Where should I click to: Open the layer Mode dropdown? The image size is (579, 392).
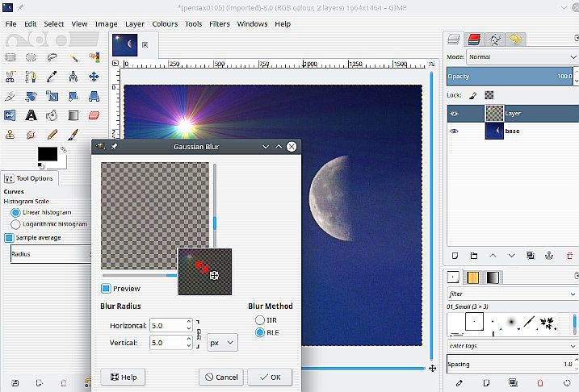click(522, 56)
